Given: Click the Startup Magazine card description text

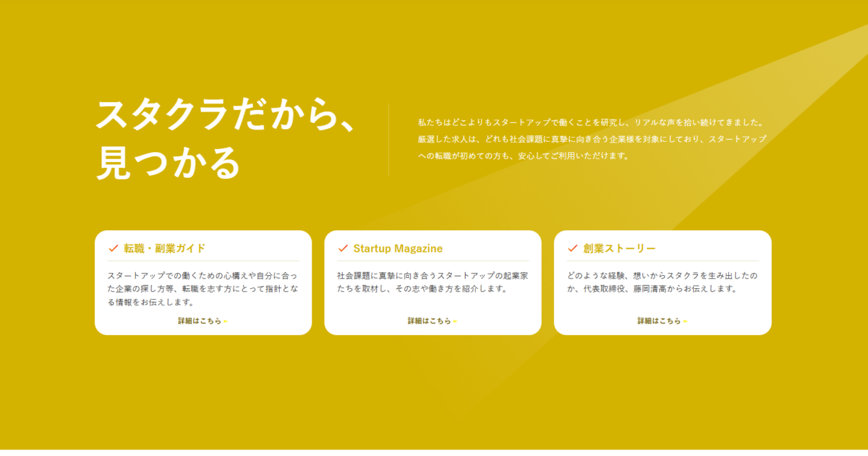Looking at the screenshot, I should tap(433, 282).
